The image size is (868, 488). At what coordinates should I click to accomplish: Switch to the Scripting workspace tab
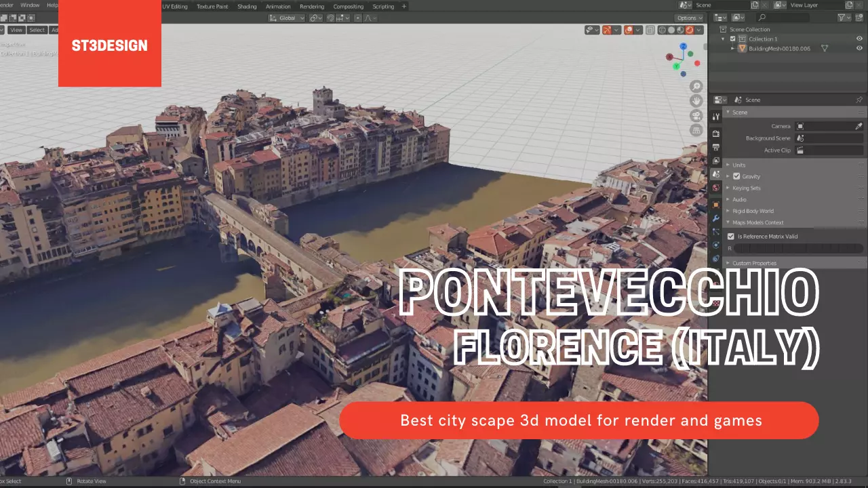pos(383,6)
